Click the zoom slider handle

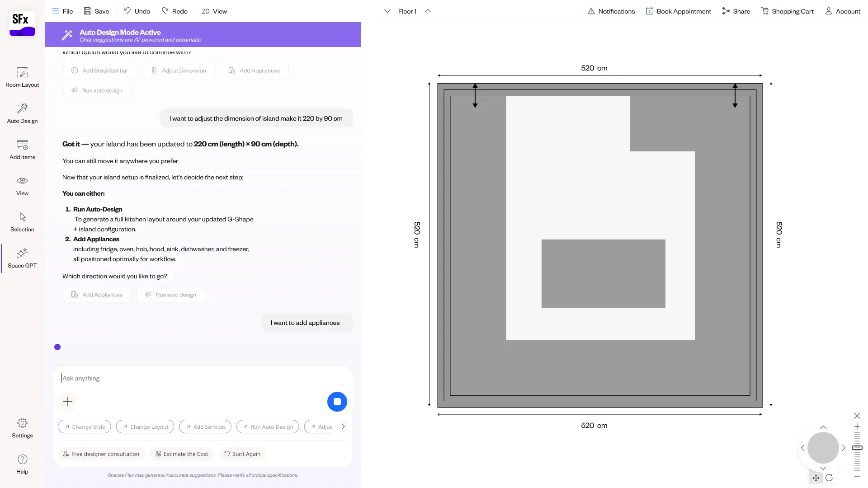pyautogui.click(x=857, y=448)
